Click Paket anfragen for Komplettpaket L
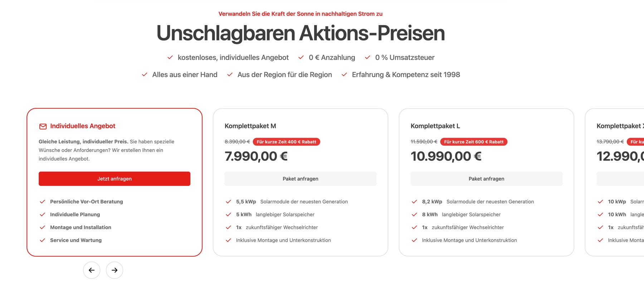 pyautogui.click(x=487, y=179)
